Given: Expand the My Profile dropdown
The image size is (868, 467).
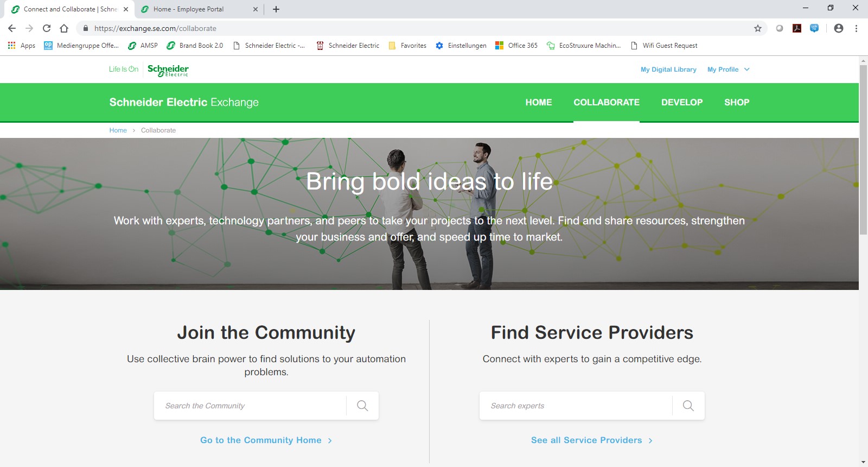Looking at the screenshot, I should point(728,70).
